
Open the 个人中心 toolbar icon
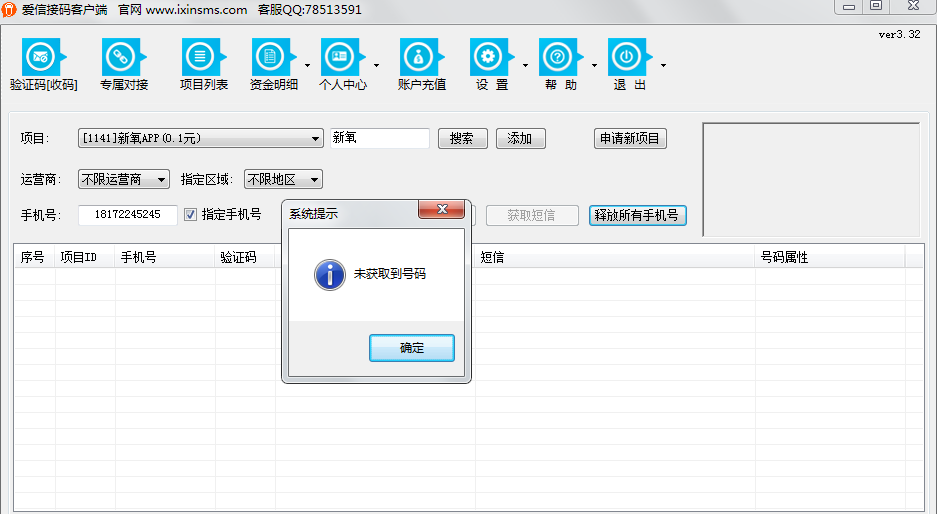343,57
